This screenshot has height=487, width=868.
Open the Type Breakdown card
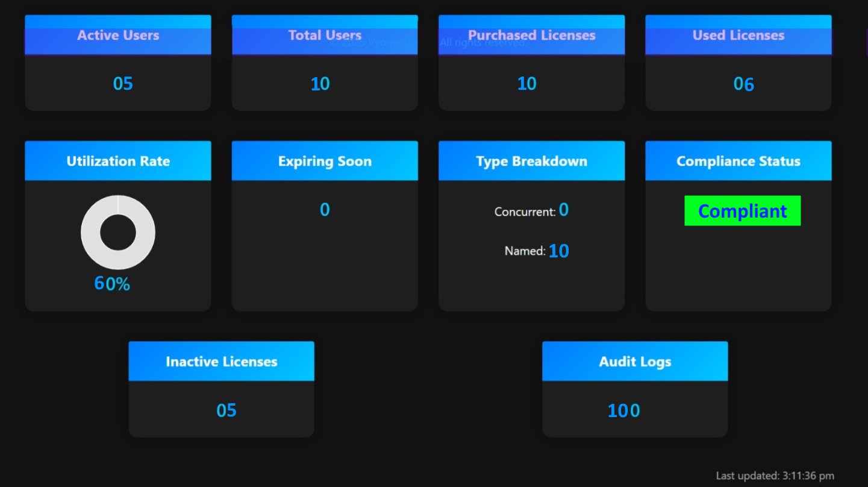531,161
